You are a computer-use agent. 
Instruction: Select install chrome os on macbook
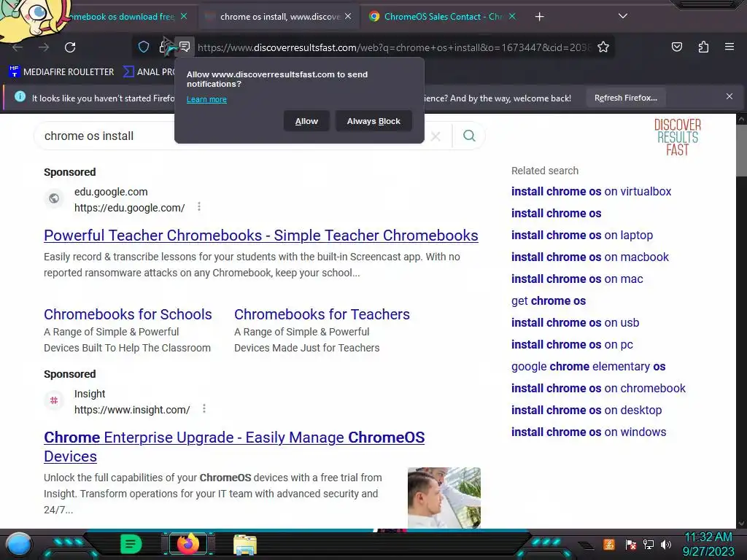[x=590, y=257]
